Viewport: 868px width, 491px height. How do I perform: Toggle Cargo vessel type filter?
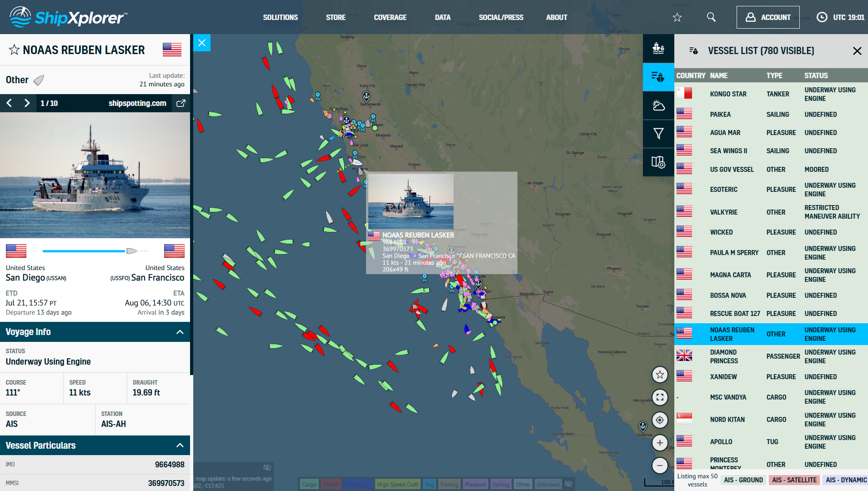click(x=309, y=485)
